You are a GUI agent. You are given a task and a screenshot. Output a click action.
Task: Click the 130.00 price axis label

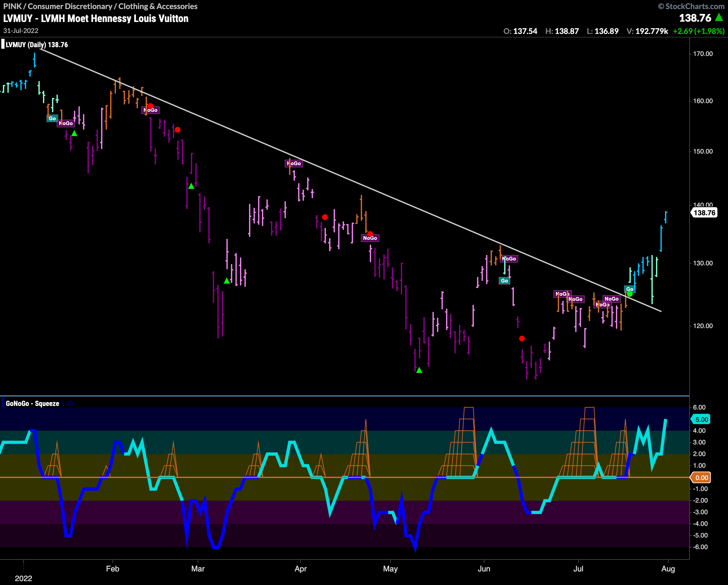coord(703,263)
